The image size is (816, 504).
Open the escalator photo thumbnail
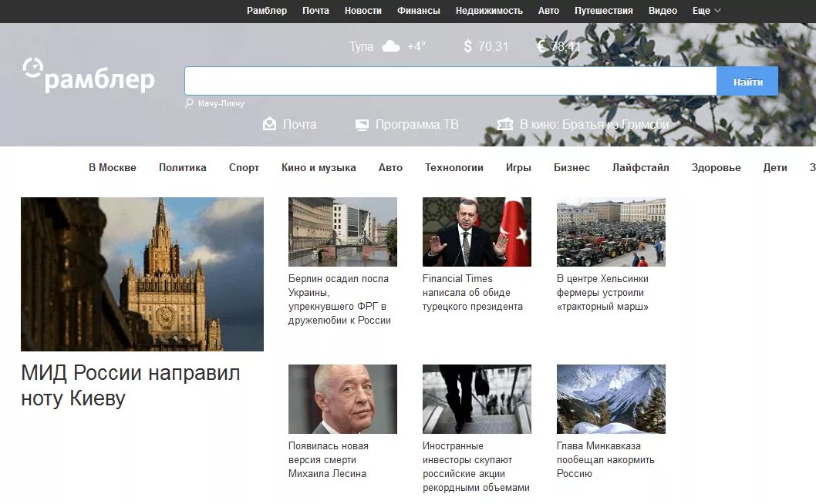coord(477,399)
